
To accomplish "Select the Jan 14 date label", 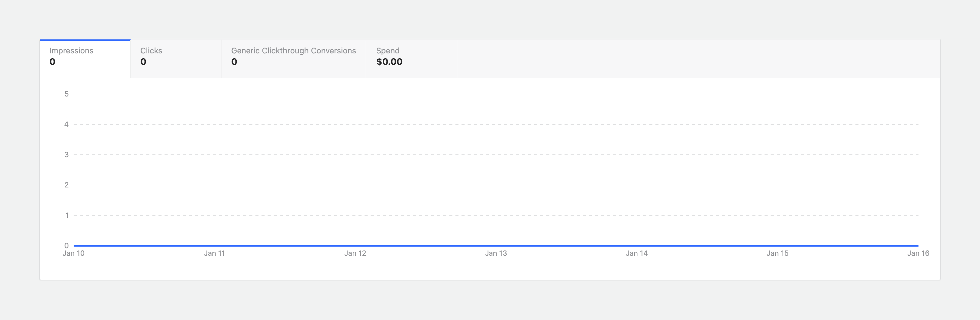I will click(636, 253).
